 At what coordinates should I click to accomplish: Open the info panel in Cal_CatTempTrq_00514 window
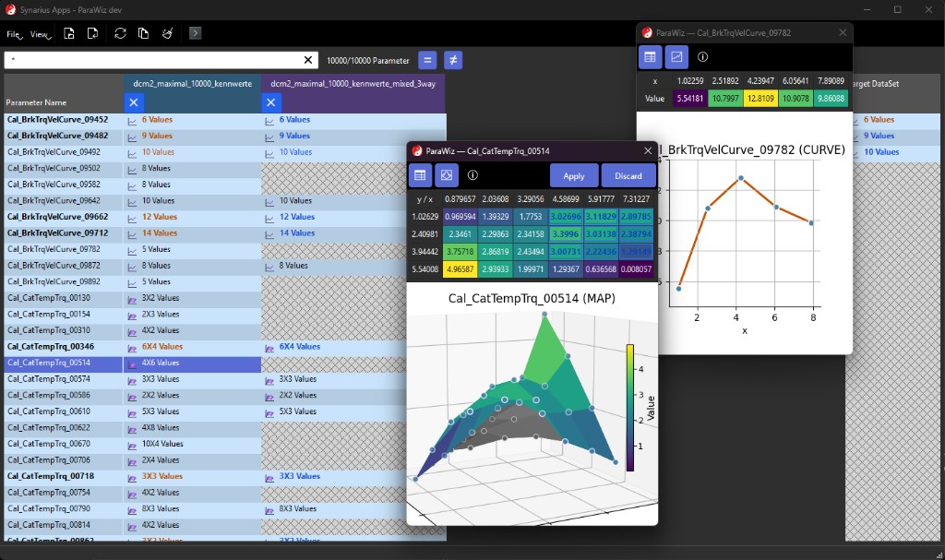tap(471, 175)
